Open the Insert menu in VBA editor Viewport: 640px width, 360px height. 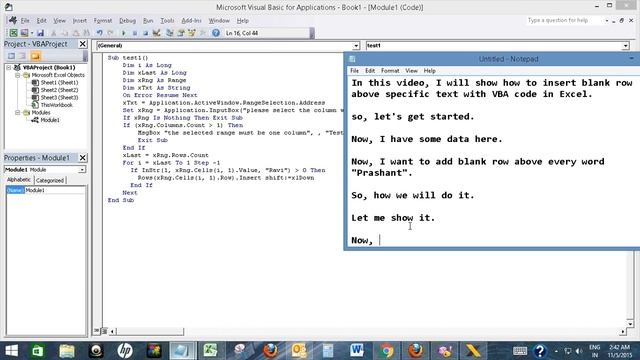(x=80, y=20)
